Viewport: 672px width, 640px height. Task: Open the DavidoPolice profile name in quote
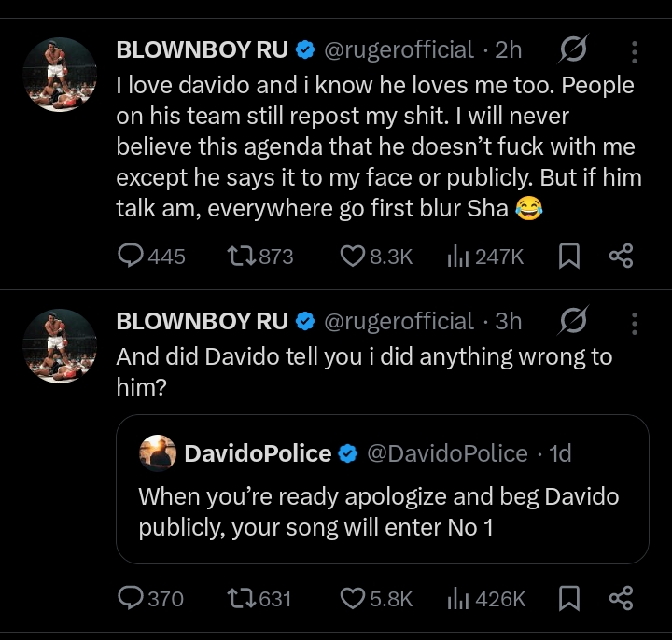(258, 454)
